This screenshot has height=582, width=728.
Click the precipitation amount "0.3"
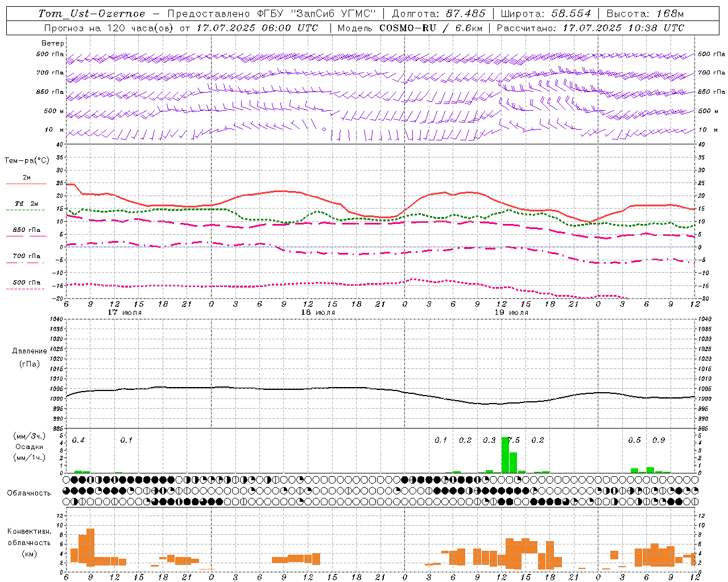[x=489, y=440]
